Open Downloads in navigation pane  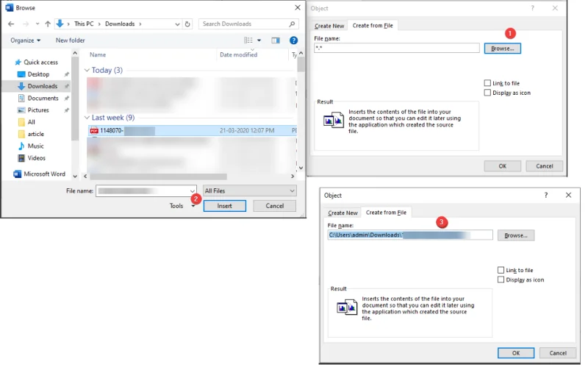tap(37, 86)
